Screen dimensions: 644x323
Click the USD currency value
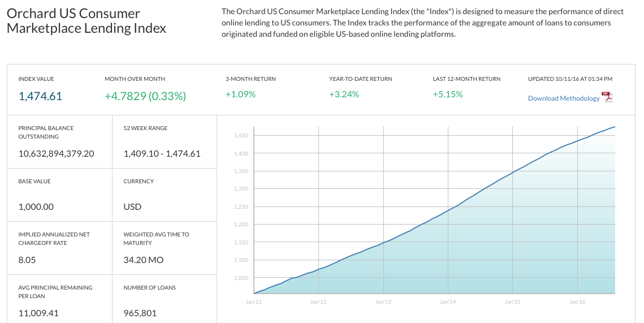tap(132, 206)
